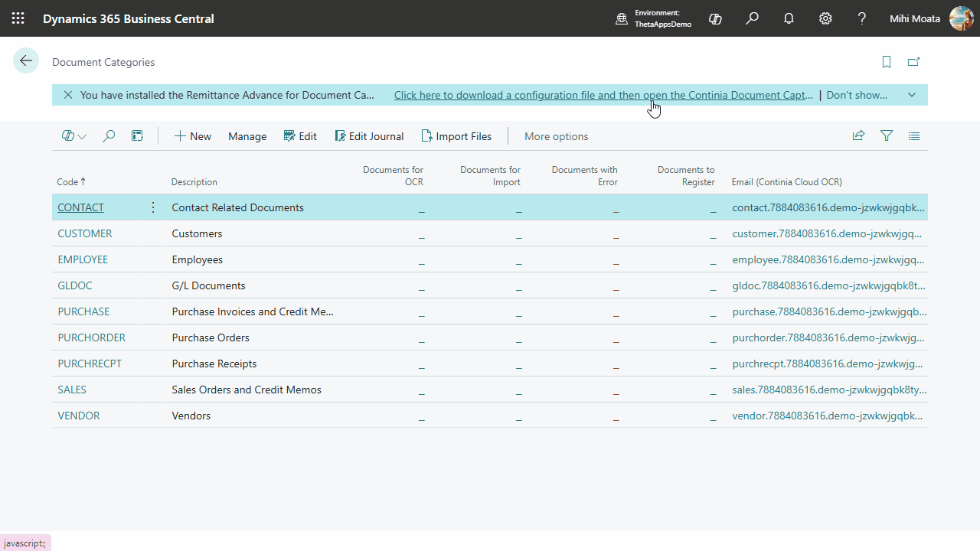Select the Customers description cell

[197, 233]
